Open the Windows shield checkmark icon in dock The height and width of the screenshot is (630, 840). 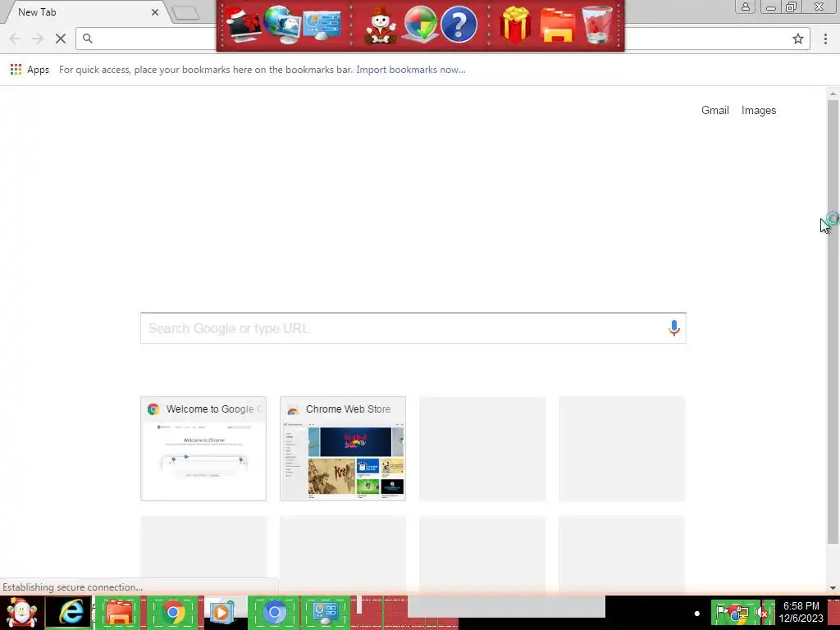420,25
